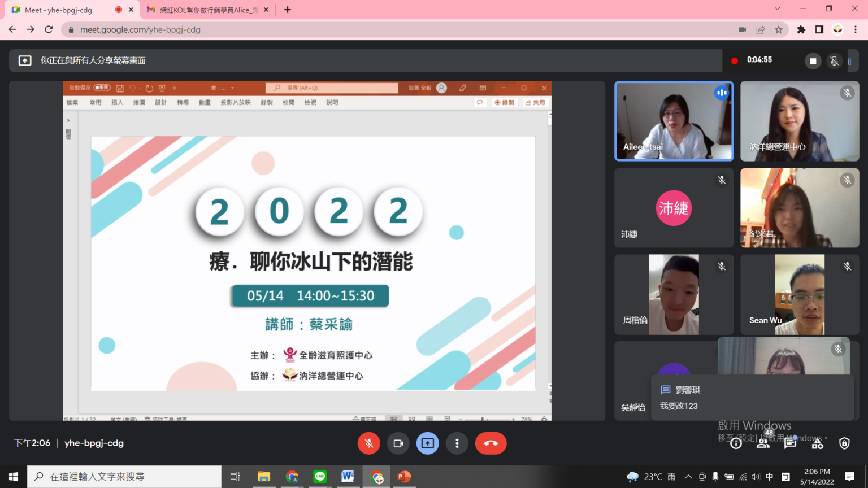Switch to the 投影片放映 ribbon tab

pos(237,102)
